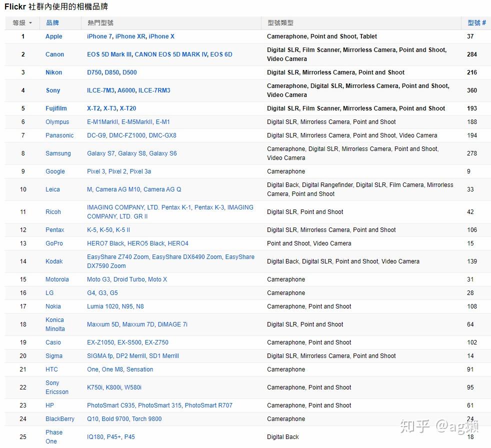The height and width of the screenshot is (448, 491).
Task: Select the Canon brand link
Action: [54, 54]
